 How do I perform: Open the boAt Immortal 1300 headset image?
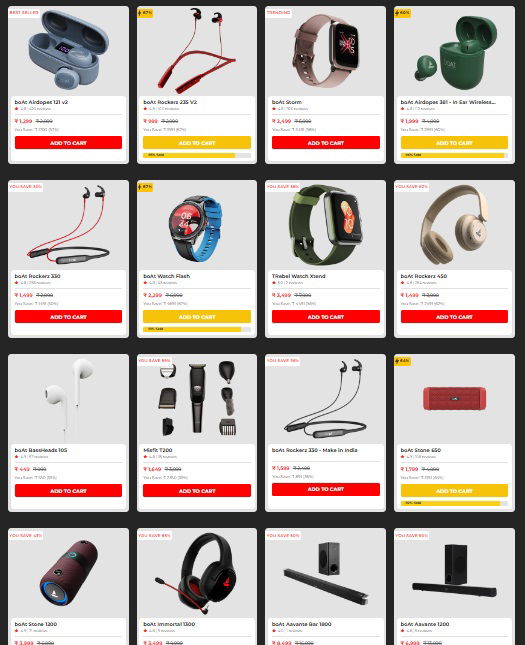pos(197,572)
